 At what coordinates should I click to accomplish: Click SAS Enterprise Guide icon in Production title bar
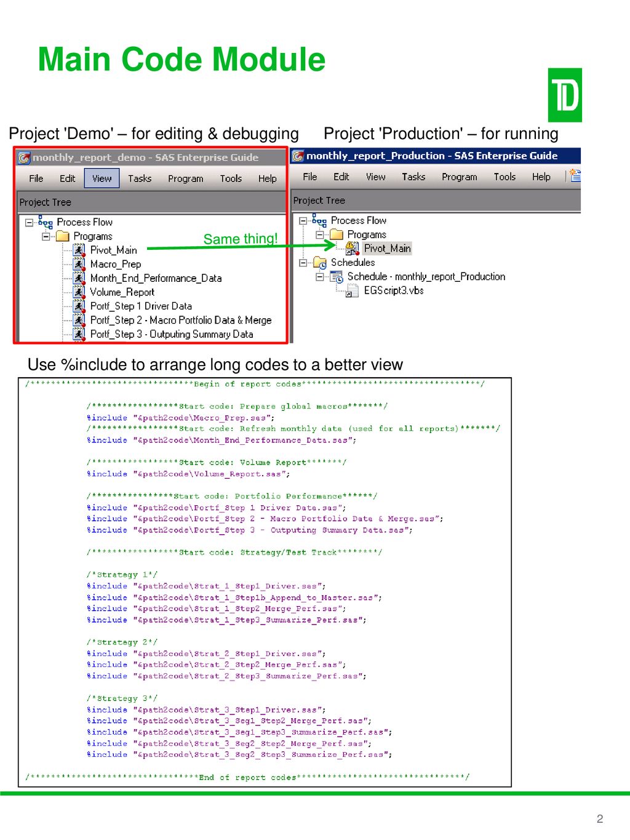pos(298,156)
